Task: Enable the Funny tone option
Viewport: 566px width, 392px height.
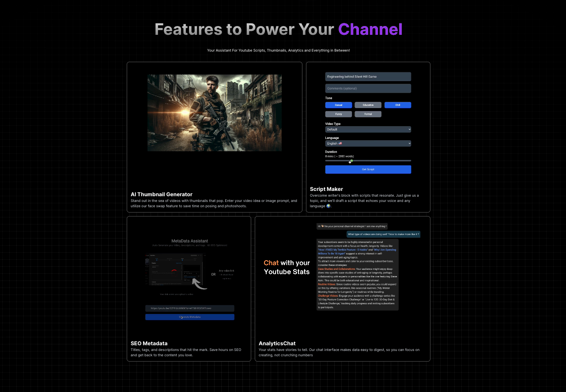Action: 338,114
